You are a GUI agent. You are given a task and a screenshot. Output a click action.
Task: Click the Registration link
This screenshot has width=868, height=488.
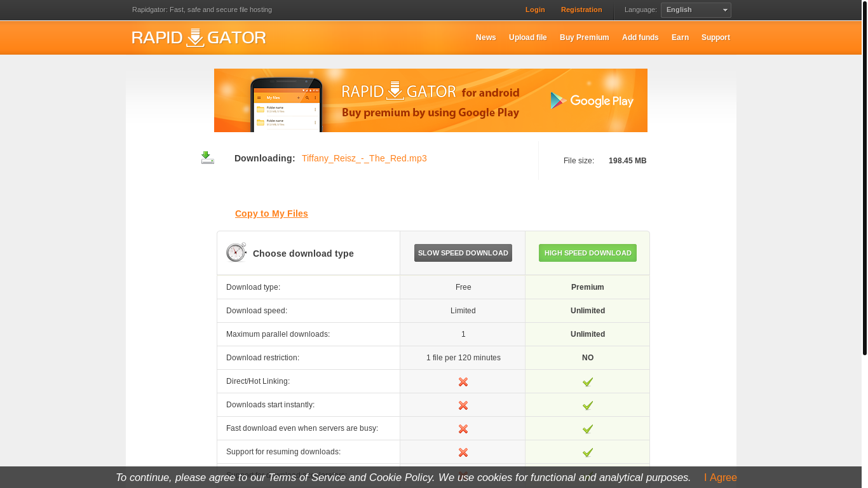pos(581,10)
